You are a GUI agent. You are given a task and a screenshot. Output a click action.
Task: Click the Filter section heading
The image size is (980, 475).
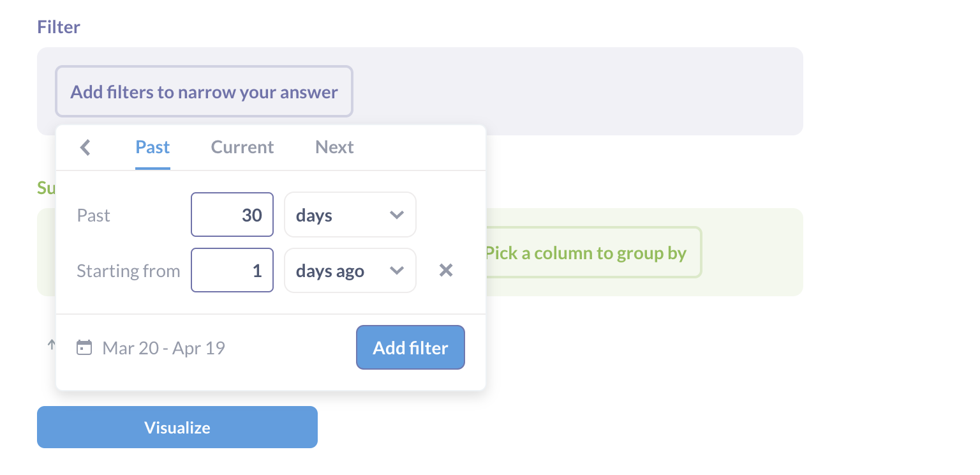click(59, 27)
